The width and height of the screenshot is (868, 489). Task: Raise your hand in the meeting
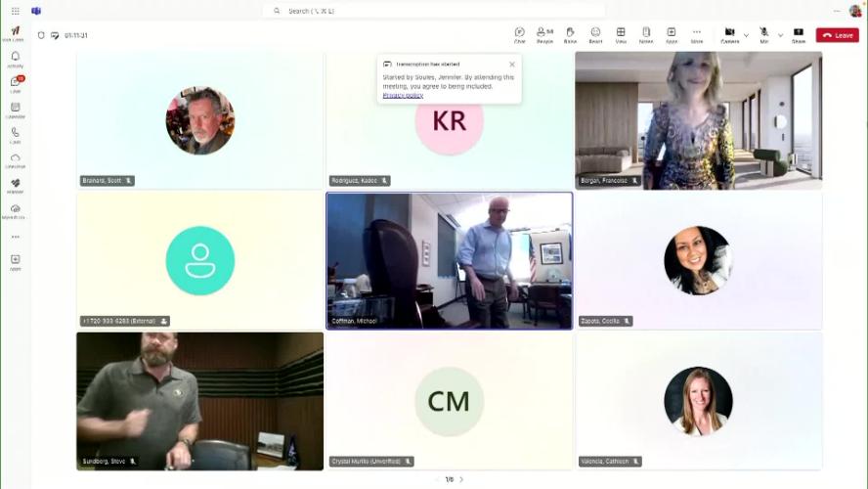click(x=570, y=34)
